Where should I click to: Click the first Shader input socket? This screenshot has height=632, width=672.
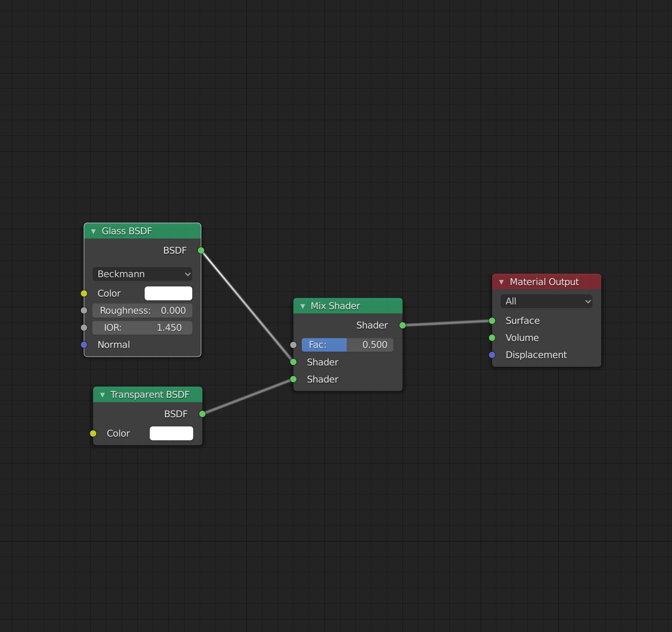(x=293, y=362)
